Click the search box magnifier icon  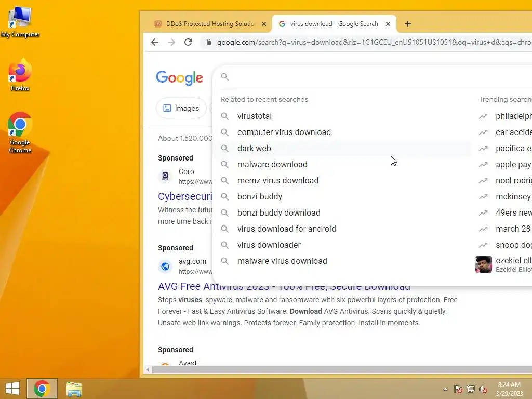224,77
